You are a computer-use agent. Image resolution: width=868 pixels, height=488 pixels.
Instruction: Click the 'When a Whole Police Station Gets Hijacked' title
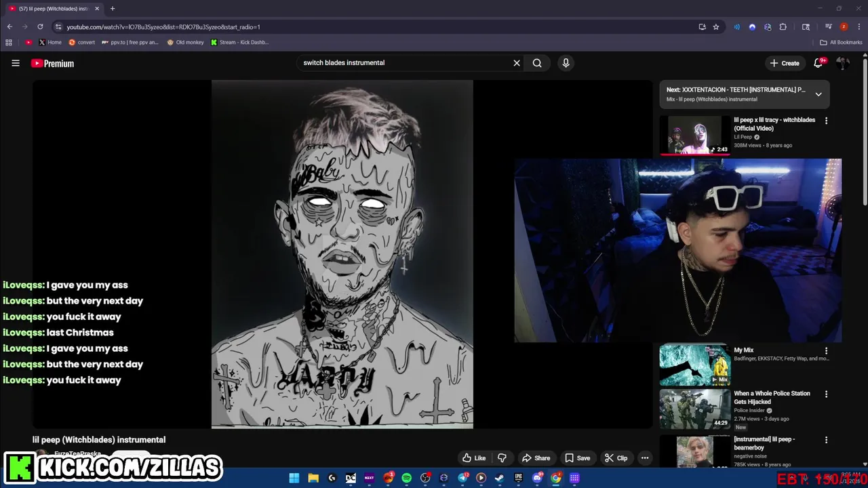(772, 397)
